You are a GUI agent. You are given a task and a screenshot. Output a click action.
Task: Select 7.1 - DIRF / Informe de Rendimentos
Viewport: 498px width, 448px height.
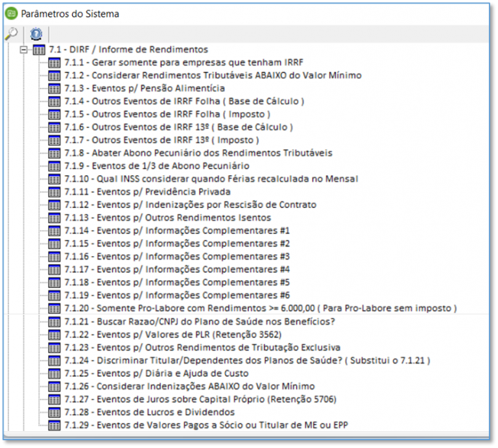(128, 50)
